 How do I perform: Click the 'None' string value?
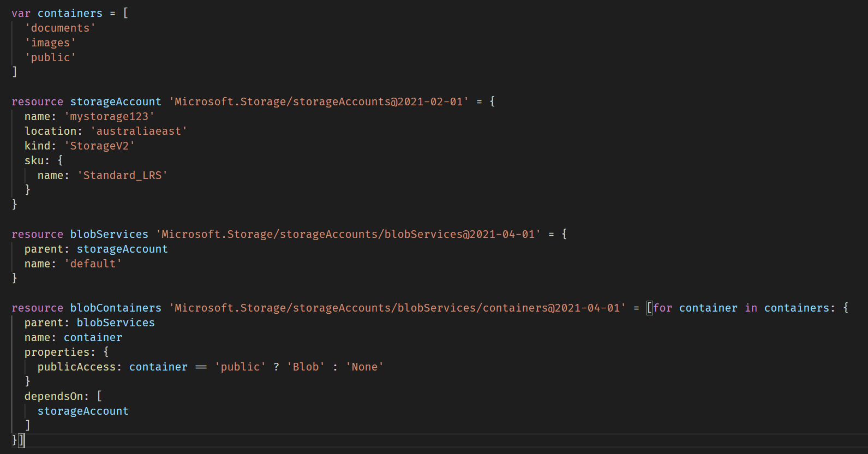pyautogui.click(x=364, y=367)
